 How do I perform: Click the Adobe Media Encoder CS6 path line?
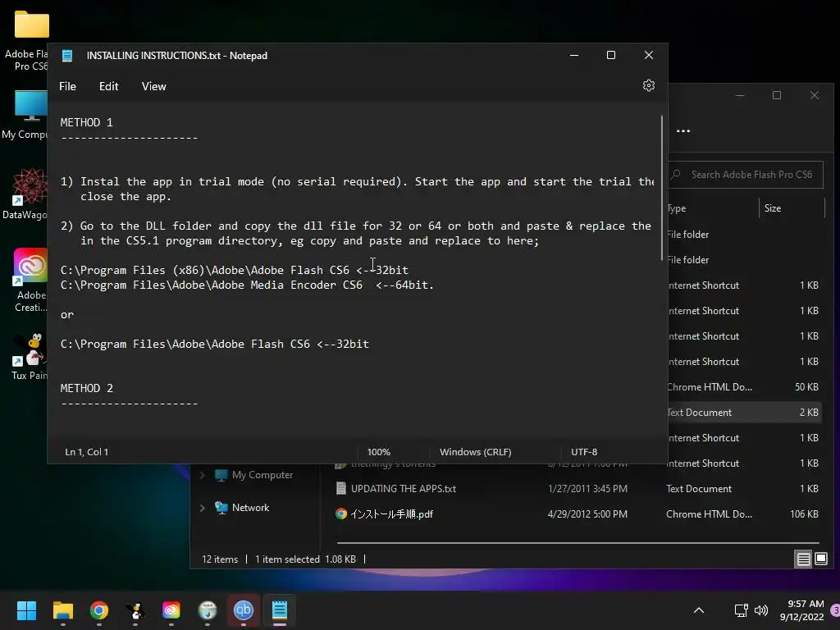point(247,285)
